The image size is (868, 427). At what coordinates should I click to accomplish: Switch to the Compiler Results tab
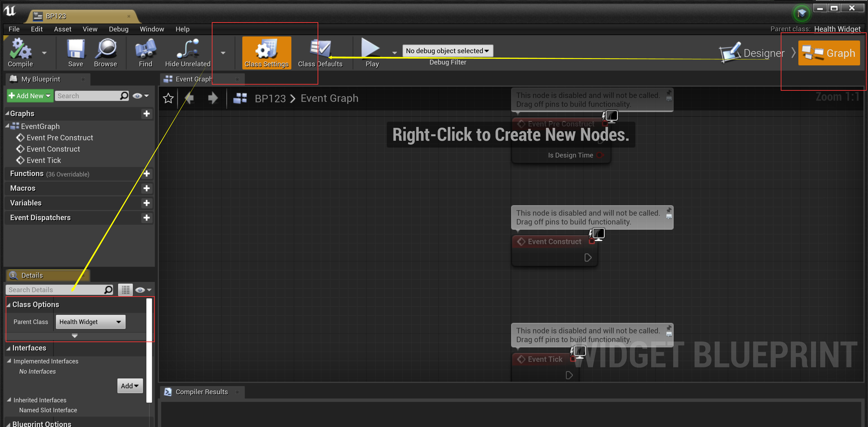tap(201, 391)
